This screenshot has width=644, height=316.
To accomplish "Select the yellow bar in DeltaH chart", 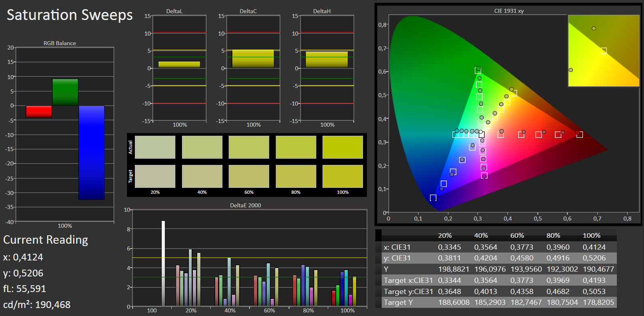I will (327, 60).
